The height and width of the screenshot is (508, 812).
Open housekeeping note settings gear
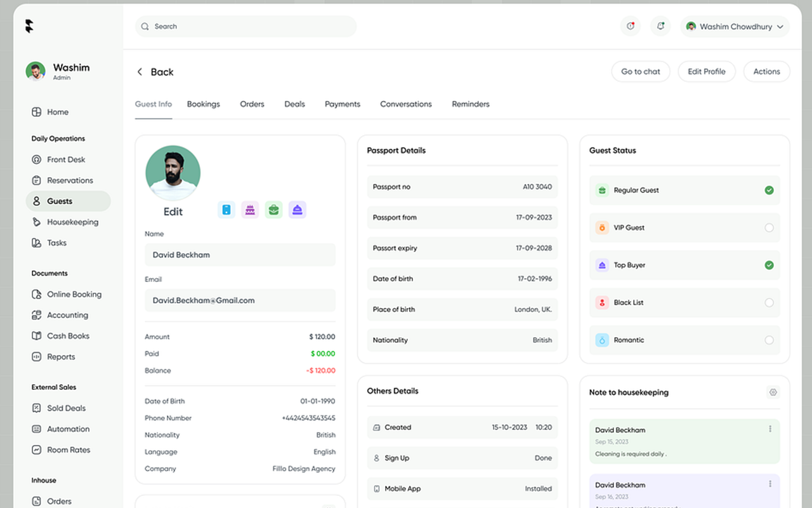coord(773,392)
